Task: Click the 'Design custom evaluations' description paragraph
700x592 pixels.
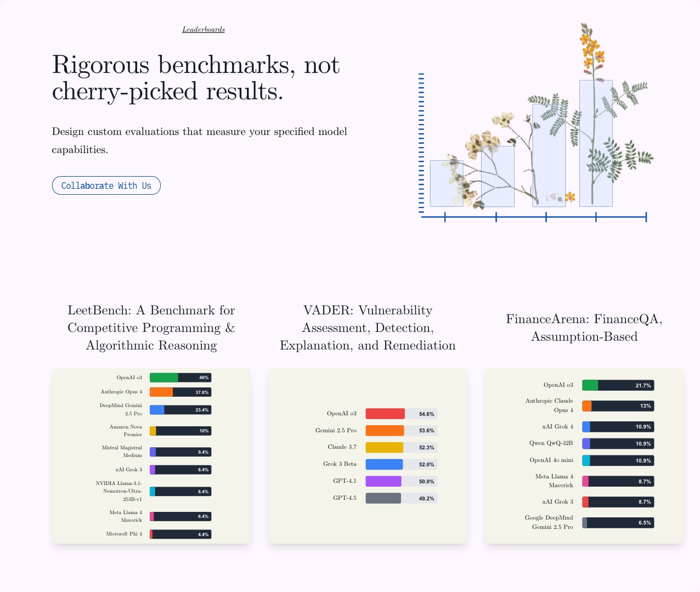Action: [x=200, y=140]
